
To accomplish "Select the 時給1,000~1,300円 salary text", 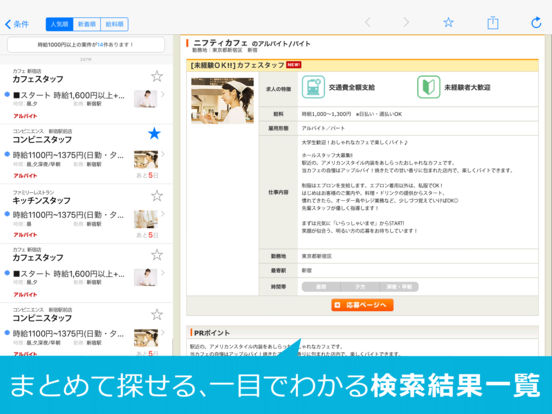I will tap(326, 114).
